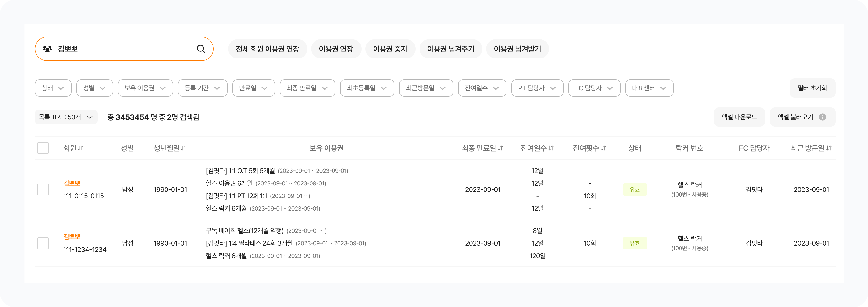Sort by 최근 방문일 column arrows
This screenshot has height=307, width=868.
click(829, 148)
